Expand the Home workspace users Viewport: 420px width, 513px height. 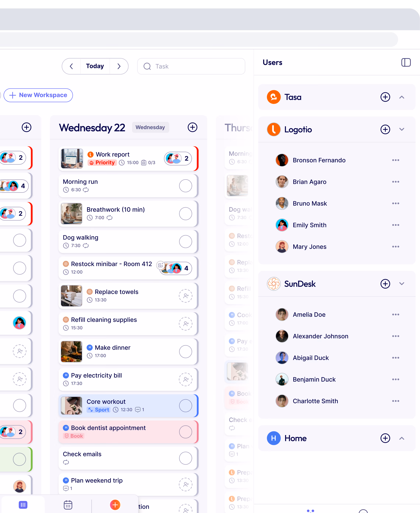pos(401,438)
